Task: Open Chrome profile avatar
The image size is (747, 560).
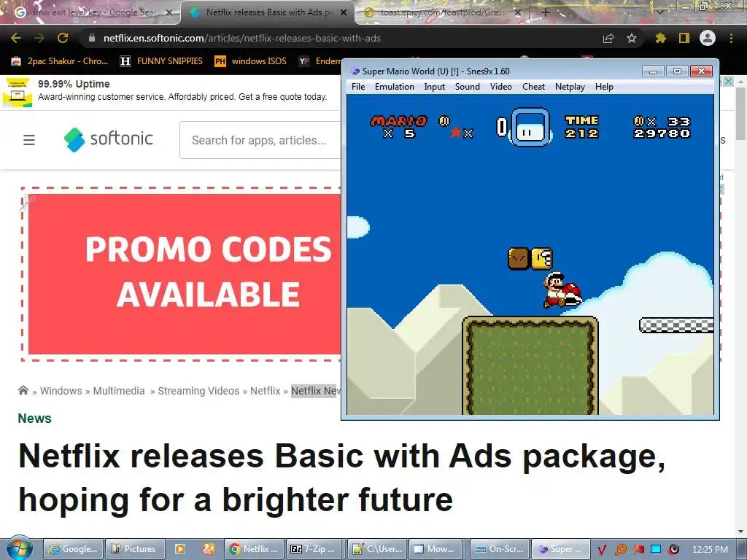Action: pos(708,38)
